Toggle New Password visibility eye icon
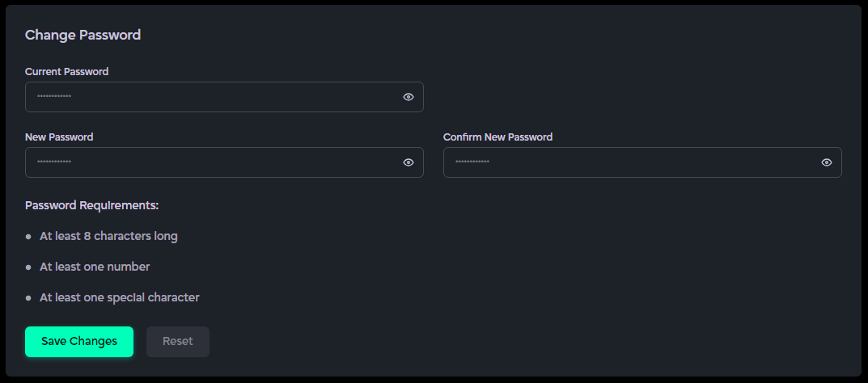The height and width of the screenshot is (383, 868). [409, 162]
